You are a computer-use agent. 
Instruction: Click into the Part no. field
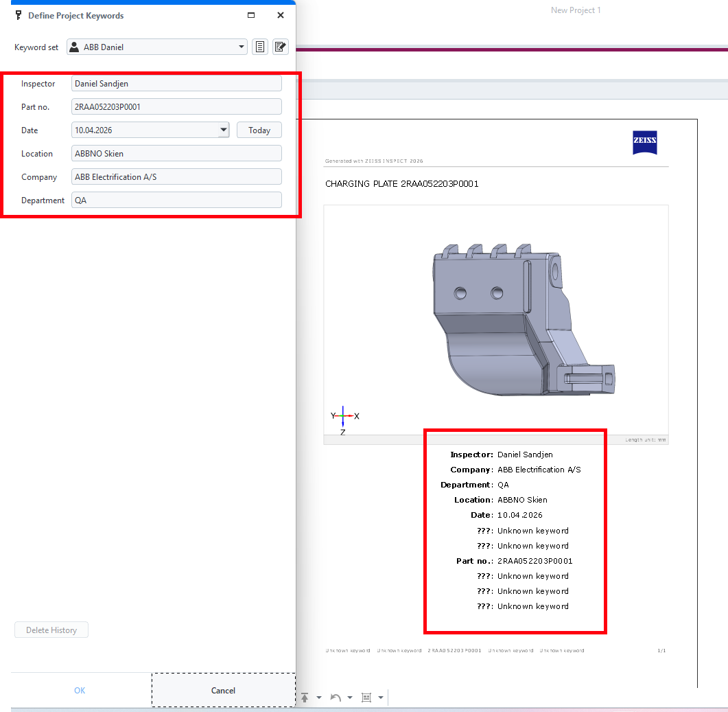[x=176, y=107]
